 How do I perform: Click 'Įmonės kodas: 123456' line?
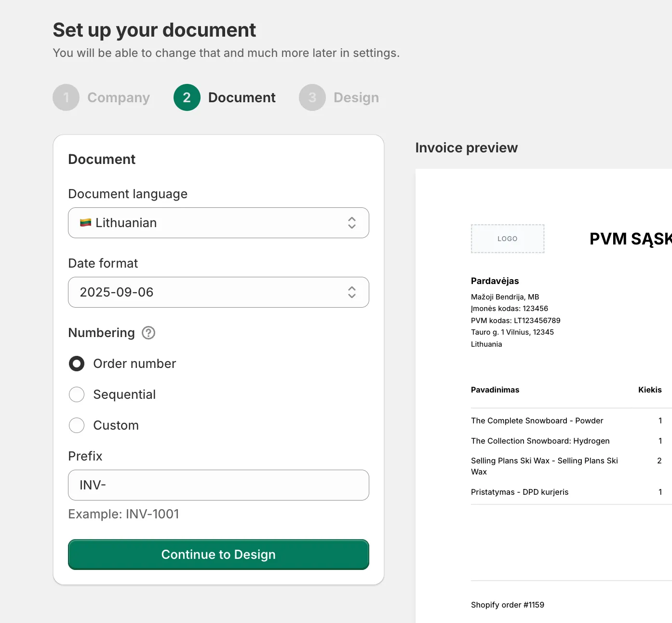click(510, 309)
